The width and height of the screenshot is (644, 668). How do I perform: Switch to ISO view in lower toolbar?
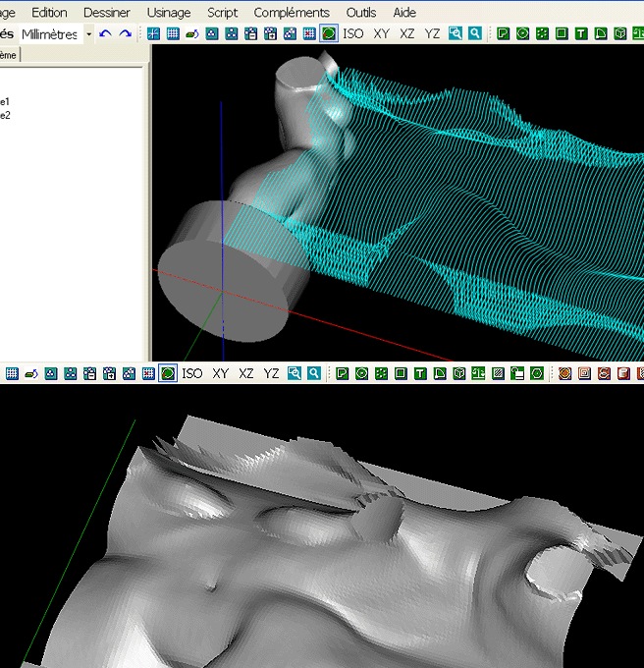[192, 373]
